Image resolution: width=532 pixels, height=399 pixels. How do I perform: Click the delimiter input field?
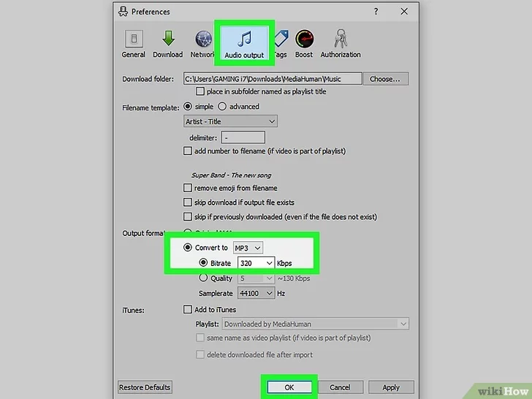pos(243,137)
